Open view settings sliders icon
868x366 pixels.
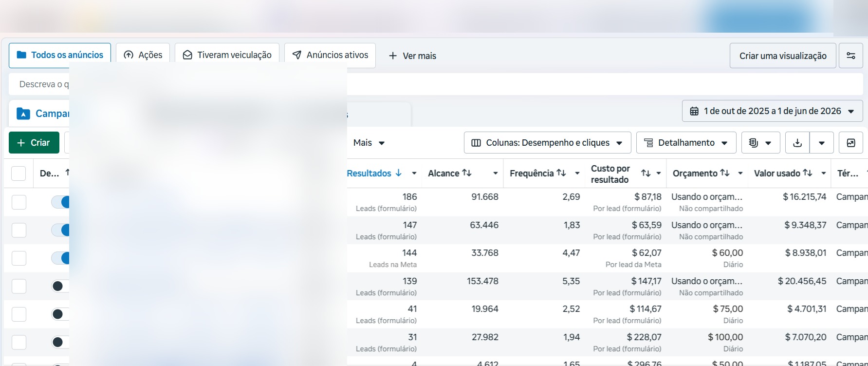point(851,56)
